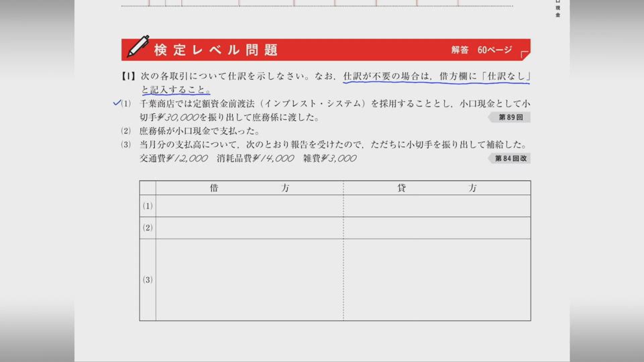This screenshot has width=644, height=362.
Task: Select the 借方 cell in row (2)
Action: (x=249, y=227)
